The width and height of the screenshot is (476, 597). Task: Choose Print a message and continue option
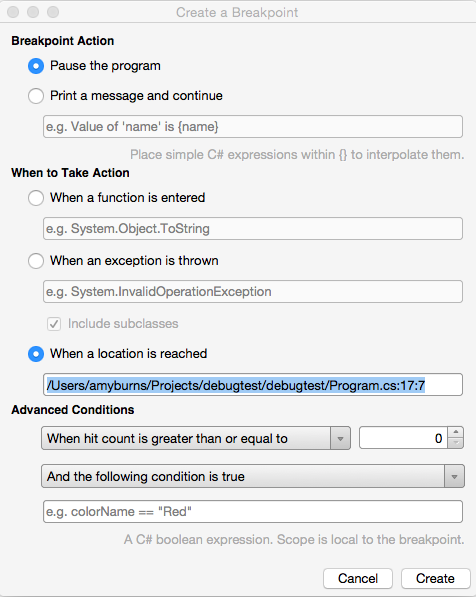36,96
